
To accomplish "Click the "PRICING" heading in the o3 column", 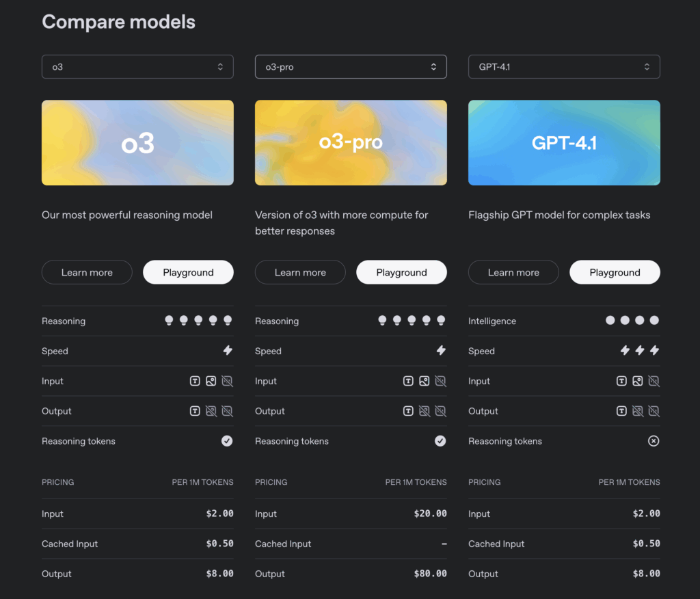I will 58,483.
